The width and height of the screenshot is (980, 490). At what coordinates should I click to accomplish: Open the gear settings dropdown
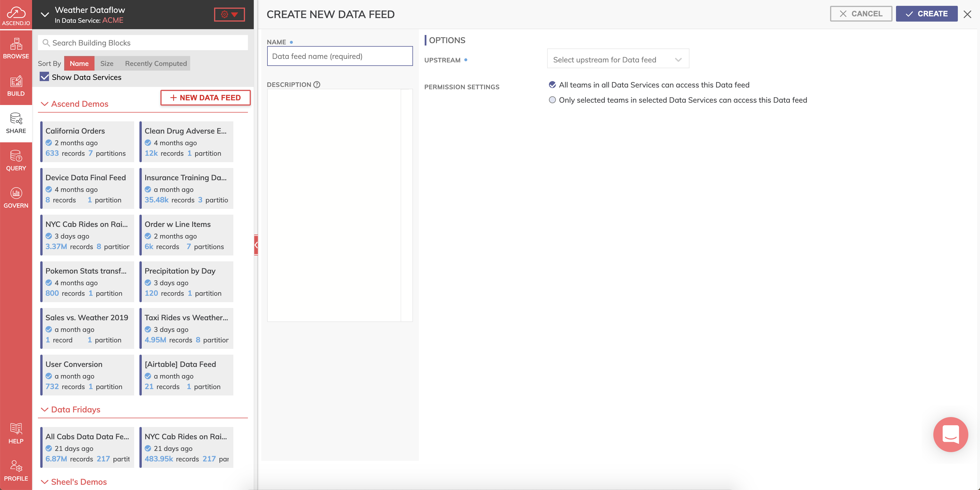pos(229,15)
